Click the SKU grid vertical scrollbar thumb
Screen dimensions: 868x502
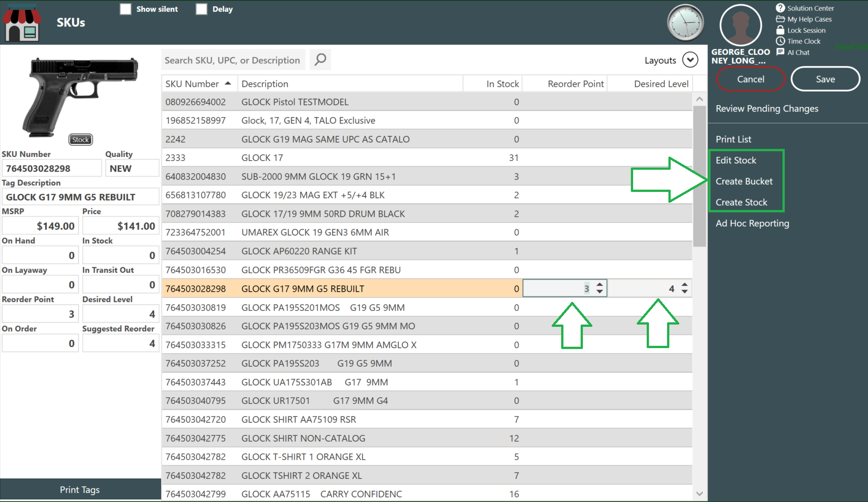[700, 177]
